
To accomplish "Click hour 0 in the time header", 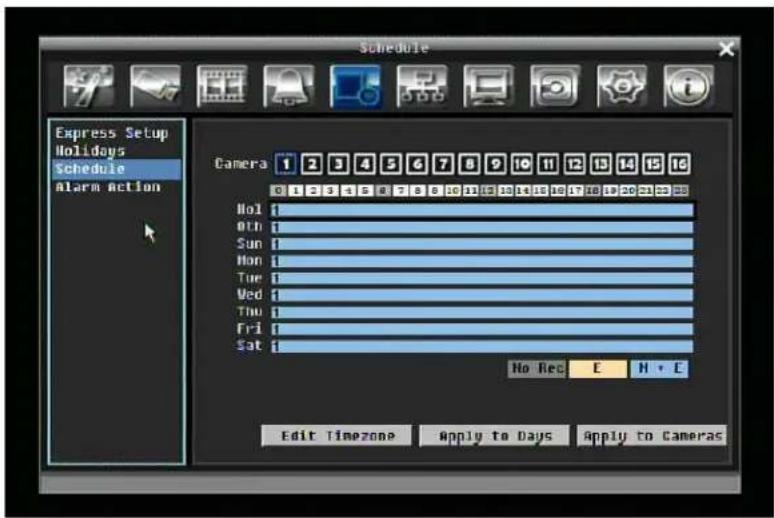I will [x=278, y=190].
